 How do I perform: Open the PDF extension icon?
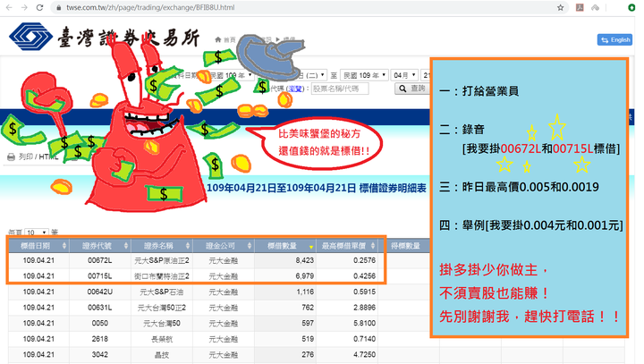pos(580,7)
